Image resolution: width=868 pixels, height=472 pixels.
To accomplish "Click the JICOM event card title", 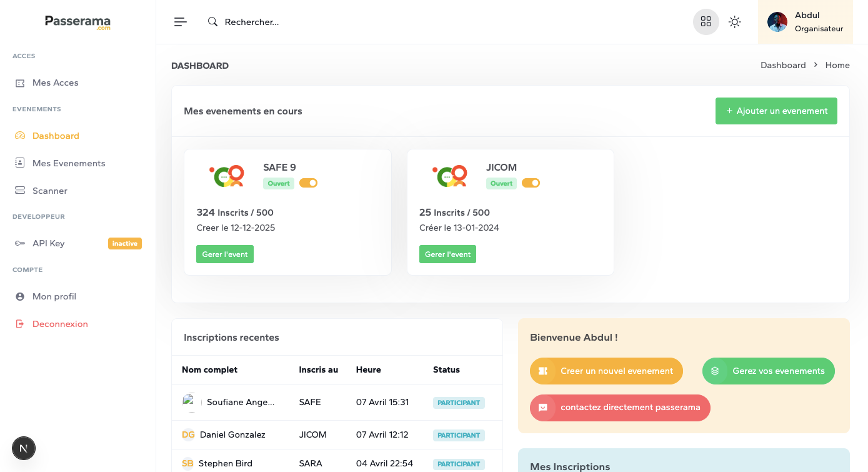I will coord(502,167).
